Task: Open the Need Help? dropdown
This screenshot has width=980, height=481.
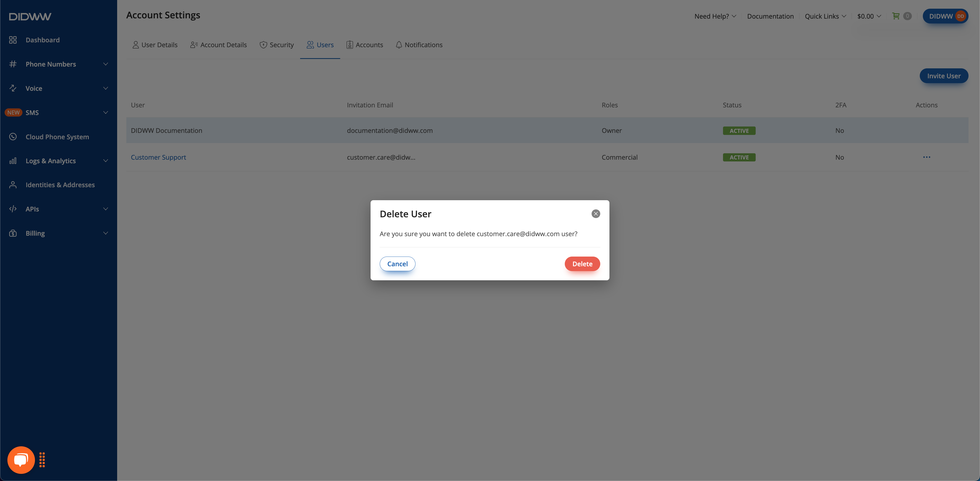Action: (x=715, y=16)
